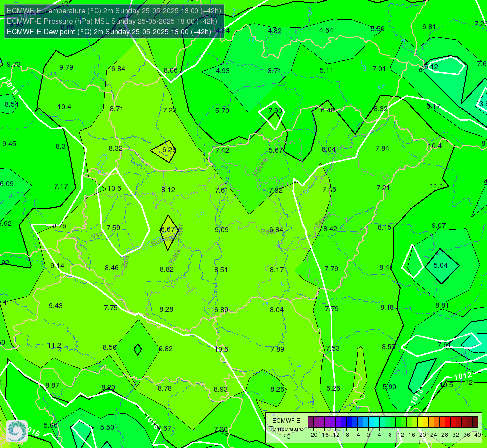
Task: Click the 5.04 value inside diamond contour
Action: click(440, 265)
